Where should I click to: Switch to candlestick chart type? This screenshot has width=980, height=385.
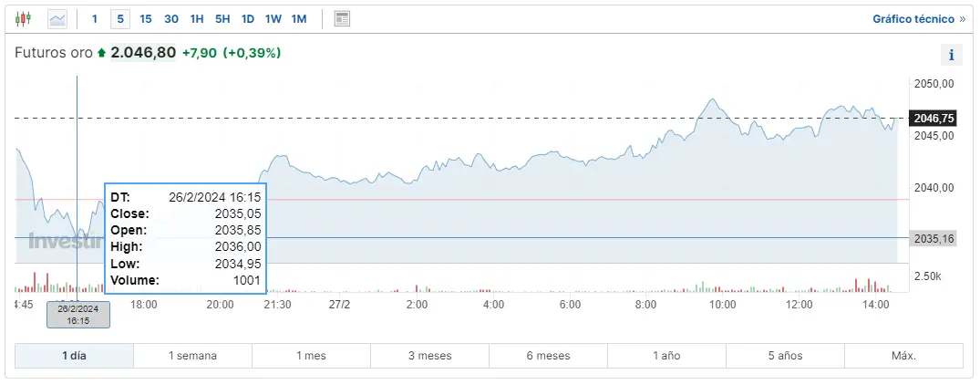[24, 18]
